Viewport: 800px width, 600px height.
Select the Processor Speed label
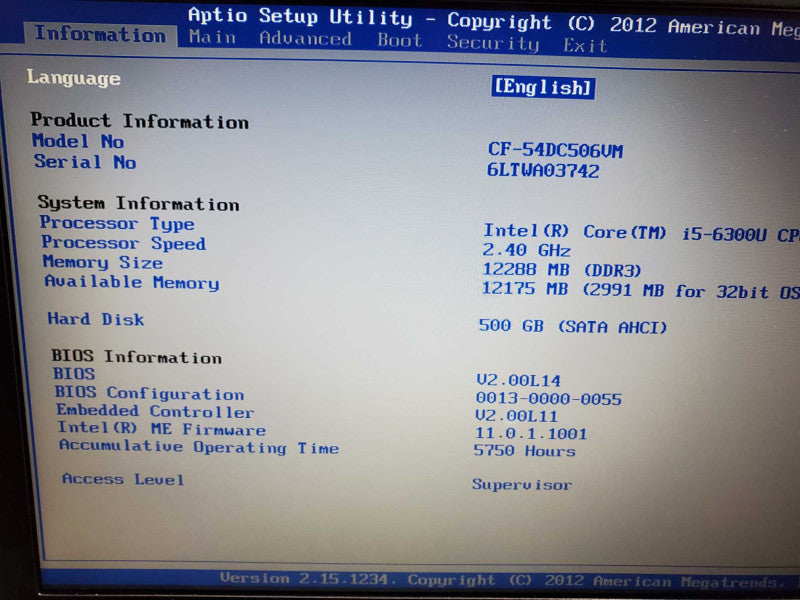(x=124, y=243)
